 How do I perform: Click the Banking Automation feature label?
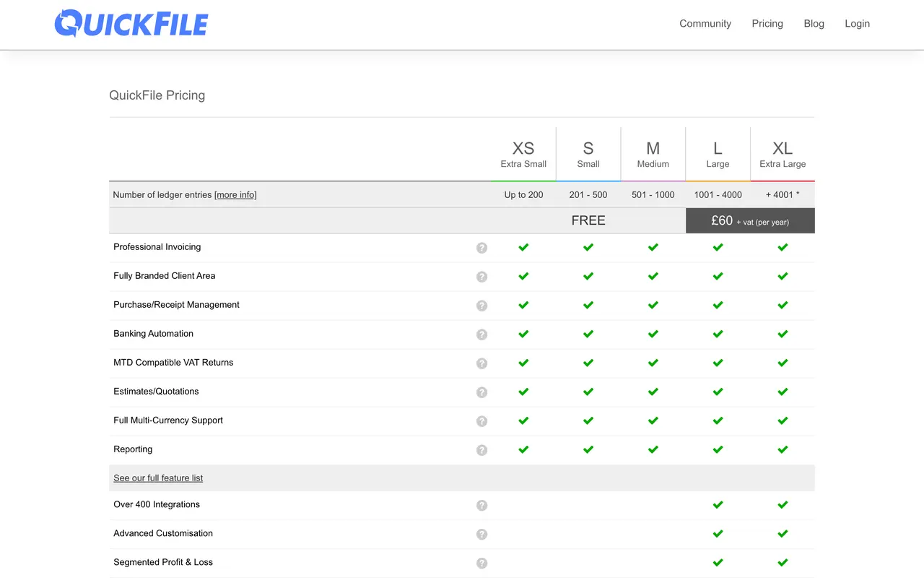[153, 334]
